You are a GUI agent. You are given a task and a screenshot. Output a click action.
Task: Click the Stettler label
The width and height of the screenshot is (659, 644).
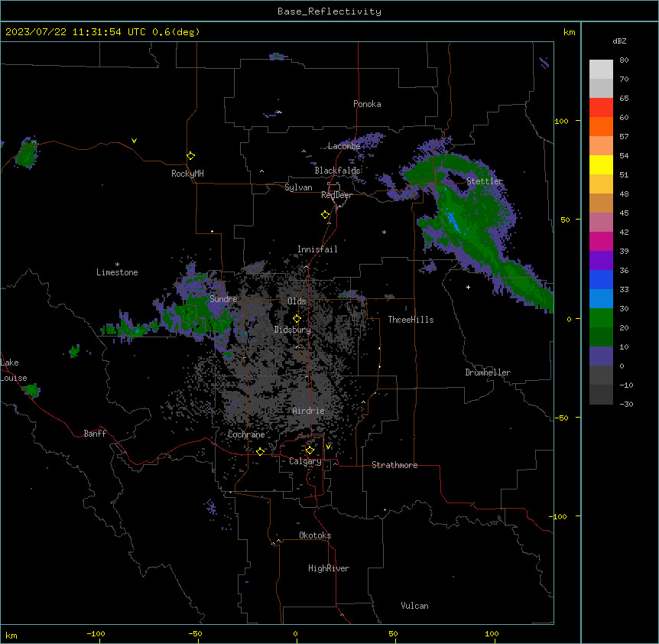coord(485,181)
